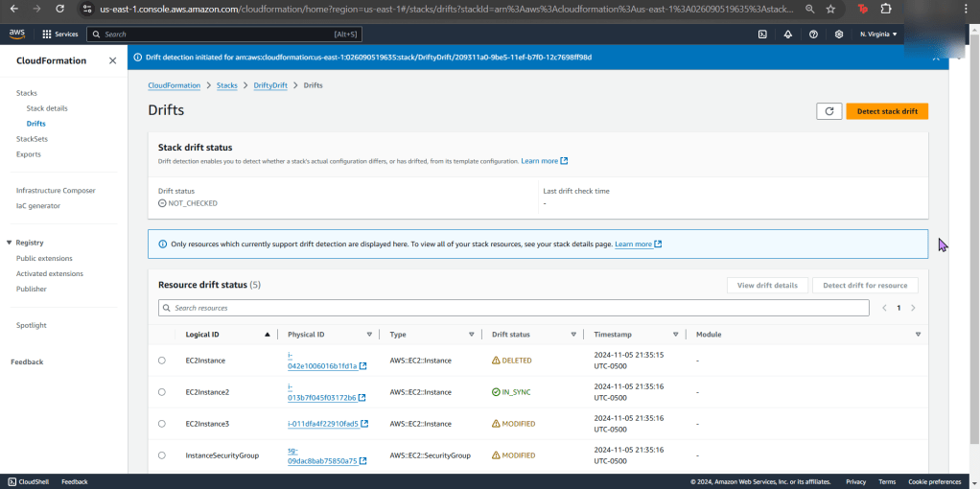Open the AWS CloudShell icon in top bar
Image resolution: width=980 pixels, height=489 pixels.
762,34
